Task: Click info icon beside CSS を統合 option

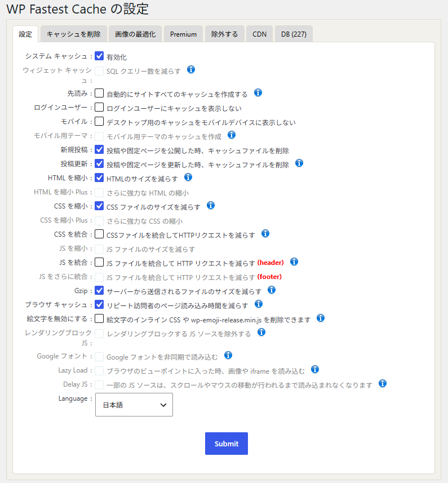Action: click(x=265, y=233)
